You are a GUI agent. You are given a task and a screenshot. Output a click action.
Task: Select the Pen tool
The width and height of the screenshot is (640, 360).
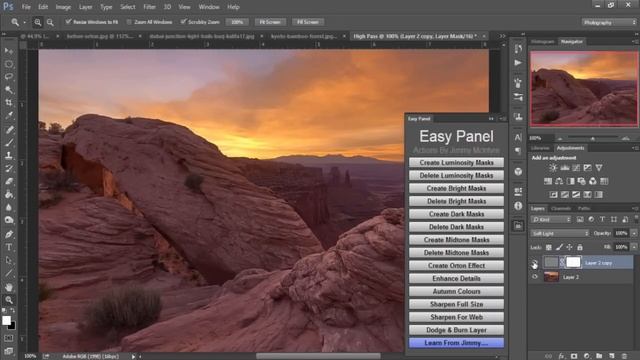pyautogui.click(x=9, y=234)
